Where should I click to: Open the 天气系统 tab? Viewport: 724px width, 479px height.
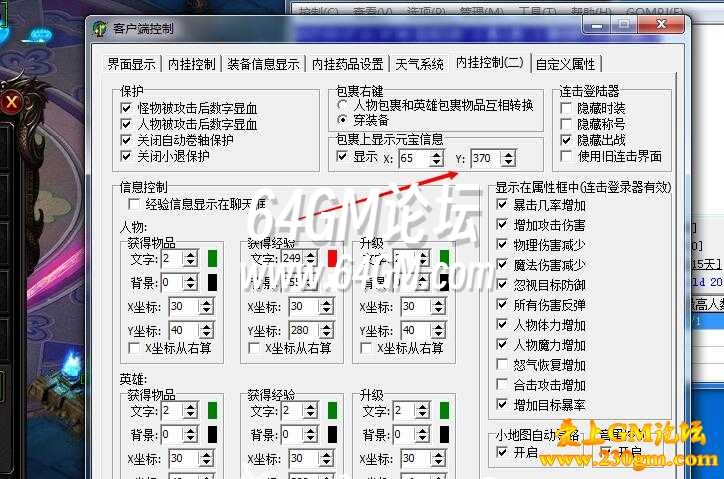[x=419, y=64]
